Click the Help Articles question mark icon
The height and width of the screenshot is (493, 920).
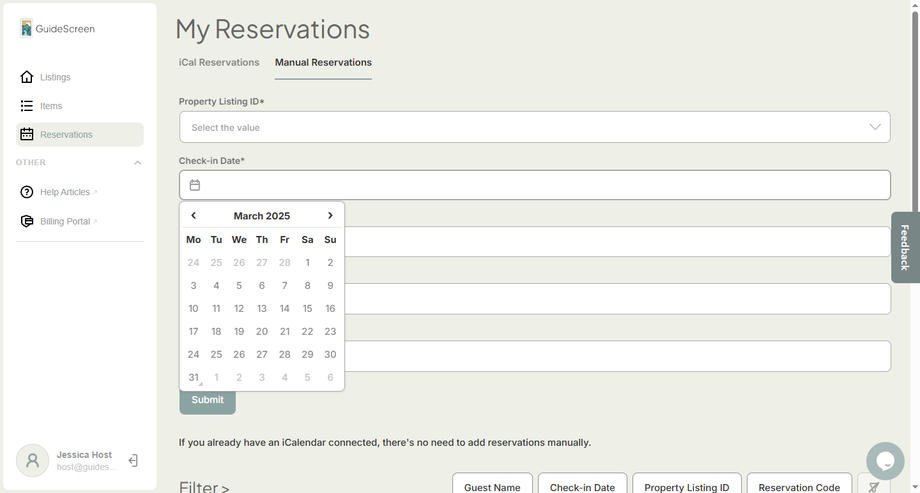click(x=27, y=192)
